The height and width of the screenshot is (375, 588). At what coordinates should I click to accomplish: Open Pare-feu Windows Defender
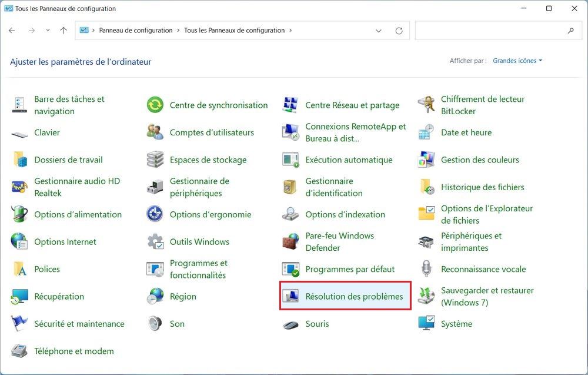click(x=339, y=241)
